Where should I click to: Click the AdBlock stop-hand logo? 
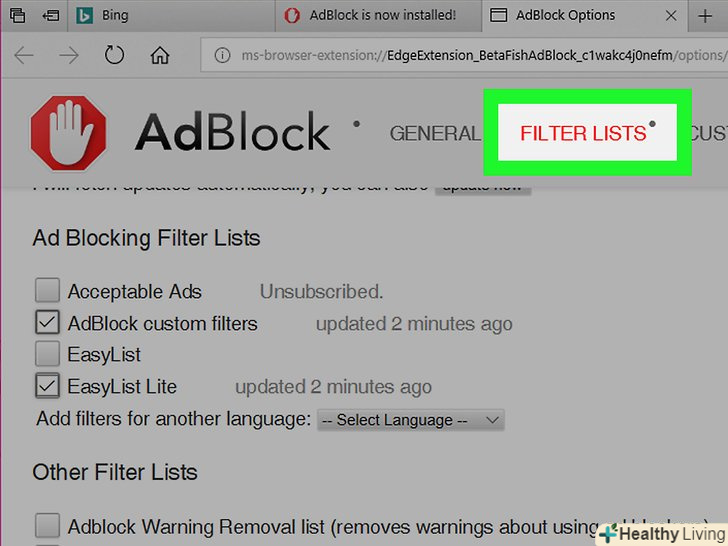[x=68, y=132]
